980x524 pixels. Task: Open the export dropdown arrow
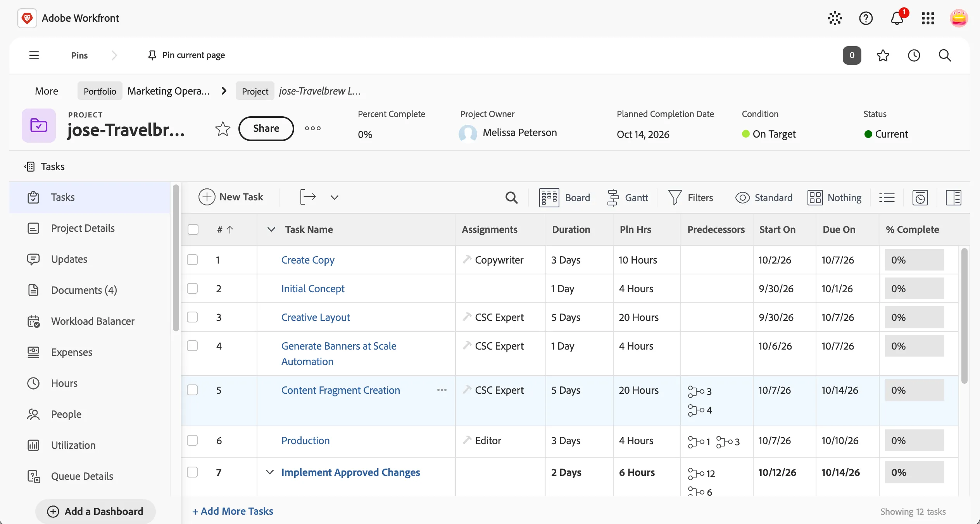tap(334, 197)
